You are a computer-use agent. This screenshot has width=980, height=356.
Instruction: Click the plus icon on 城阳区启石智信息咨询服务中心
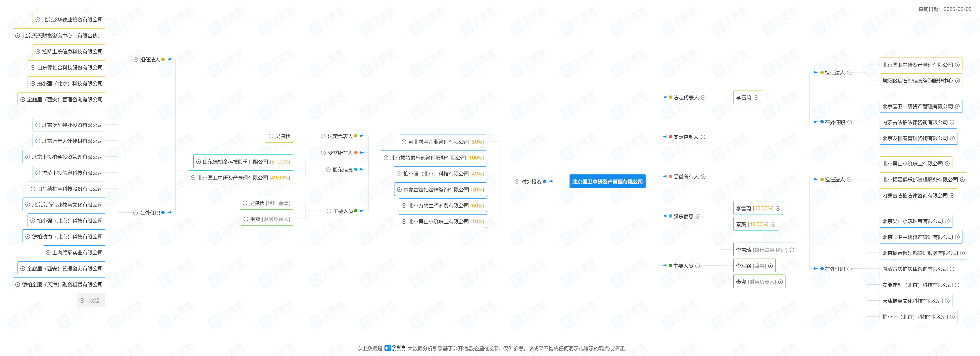(958, 81)
